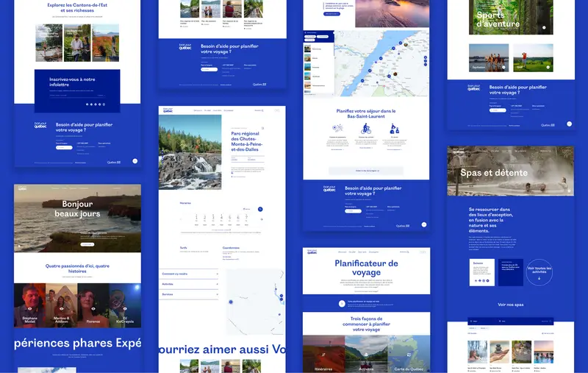
Task: Click Bonjour Québec logo over Bonjour beaux jours hero
Action: point(23,188)
